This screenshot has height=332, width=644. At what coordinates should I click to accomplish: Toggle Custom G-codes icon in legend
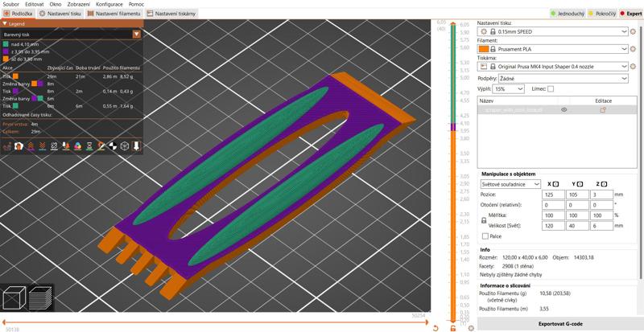coord(101,146)
